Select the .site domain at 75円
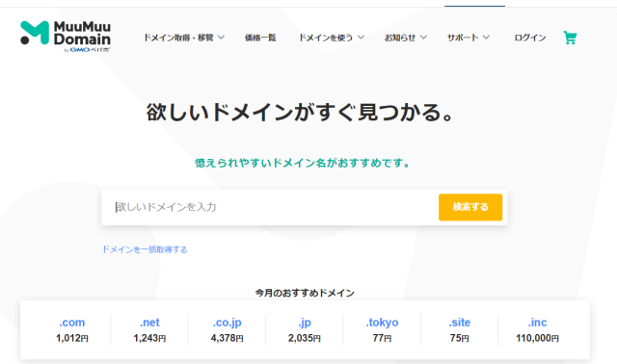The height and width of the screenshot is (364, 617). (459, 329)
